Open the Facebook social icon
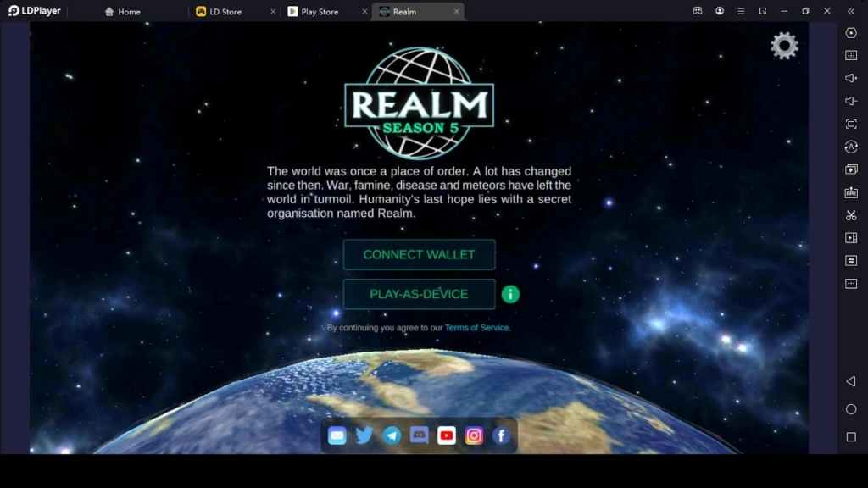Image resolution: width=868 pixels, height=488 pixels. point(502,435)
